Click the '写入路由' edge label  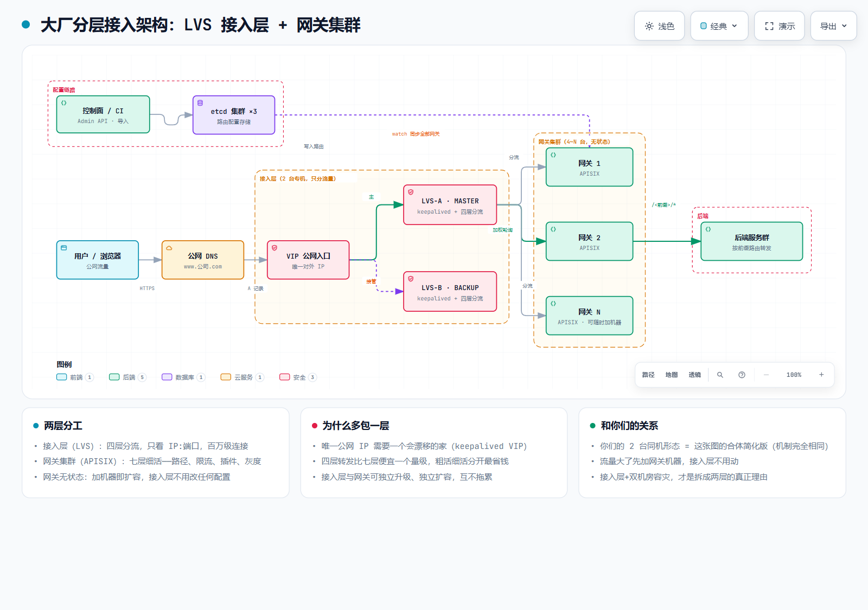[314, 146]
